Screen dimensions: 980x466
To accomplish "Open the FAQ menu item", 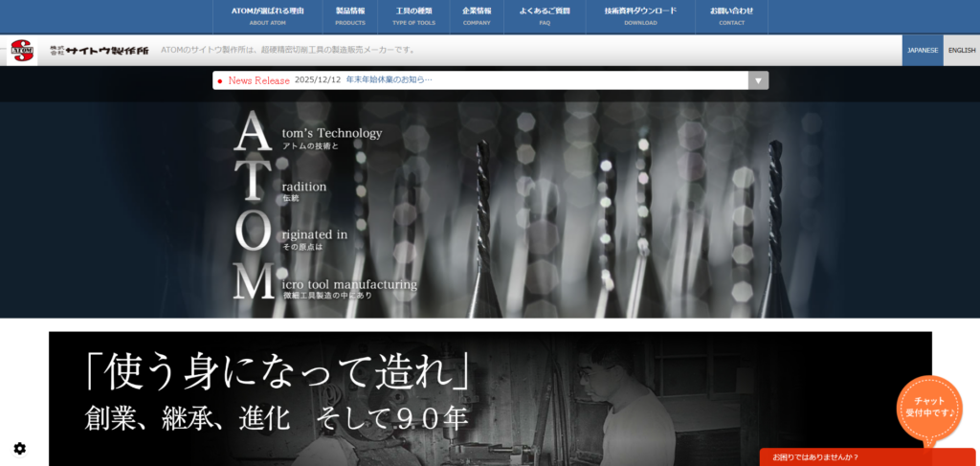I will tap(544, 15).
